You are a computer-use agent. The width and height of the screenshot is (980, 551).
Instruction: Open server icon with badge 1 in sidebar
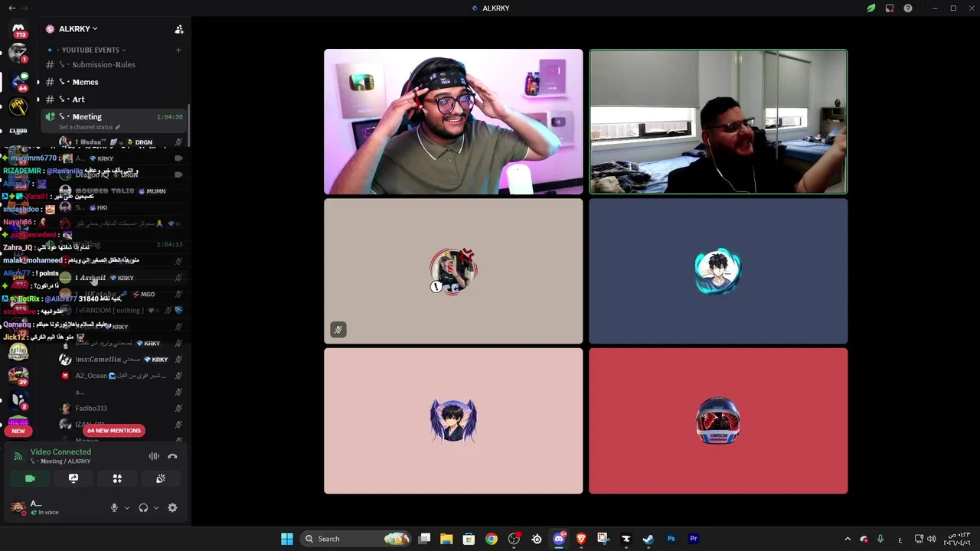pos(18,54)
